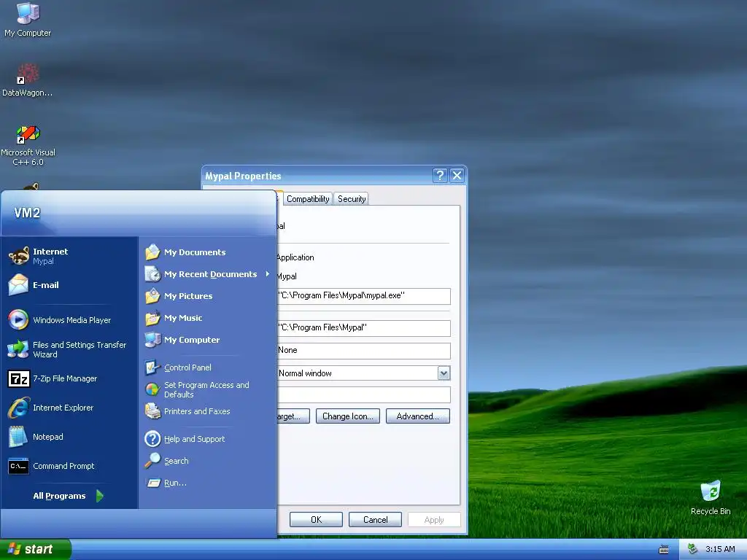Click the Change Icon... button
747x560 pixels.
coord(348,416)
